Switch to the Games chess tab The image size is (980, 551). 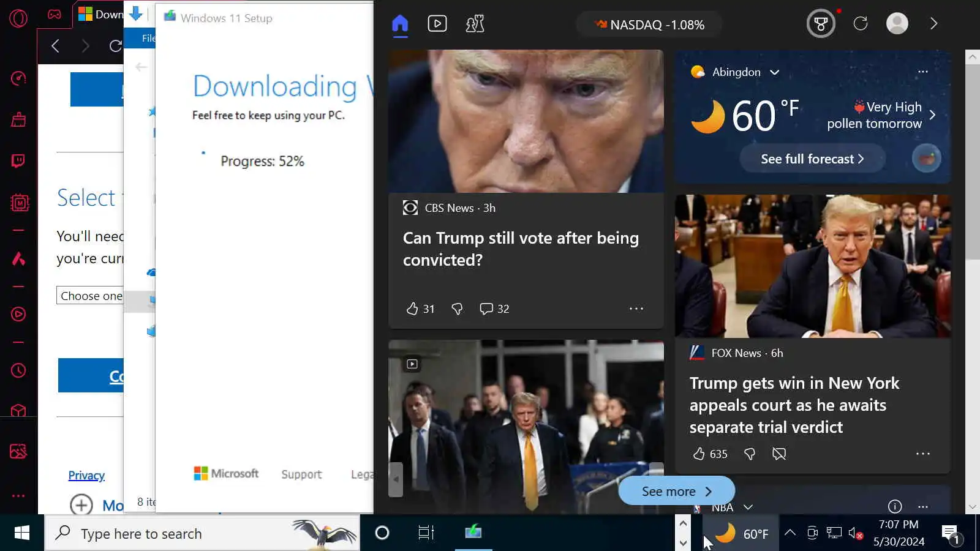pos(475,24)
